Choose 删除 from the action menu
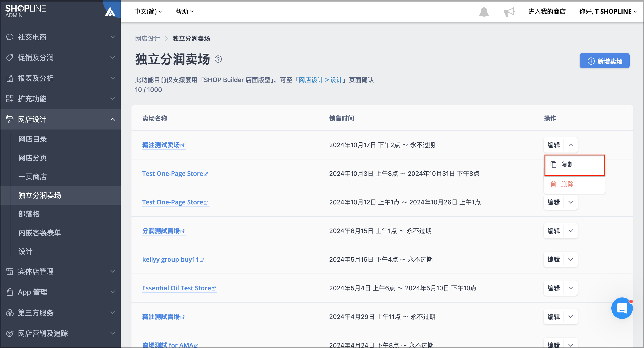The image size is (644, 348). coord(574,184)
